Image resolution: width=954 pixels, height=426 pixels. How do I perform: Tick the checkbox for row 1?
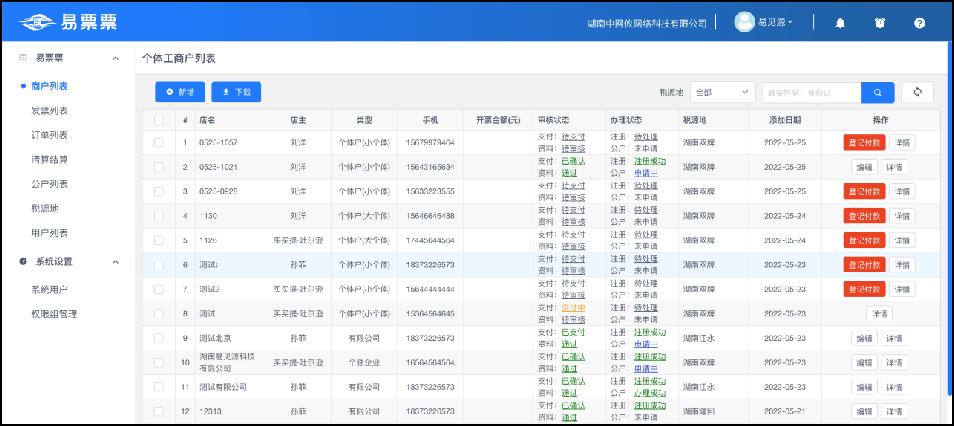tap(159, 142)
